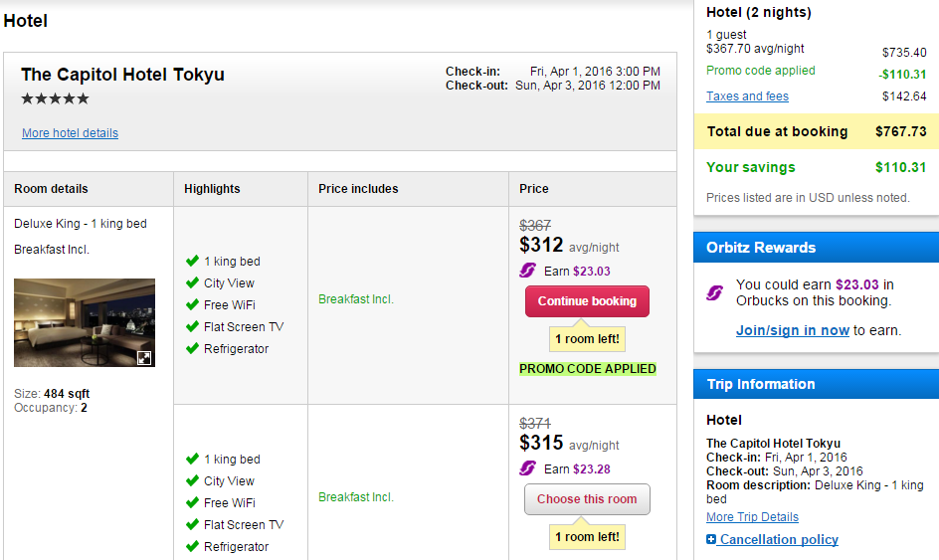Open Taxes and fees link
Screen dimensions: 939x560
[747, 95]
